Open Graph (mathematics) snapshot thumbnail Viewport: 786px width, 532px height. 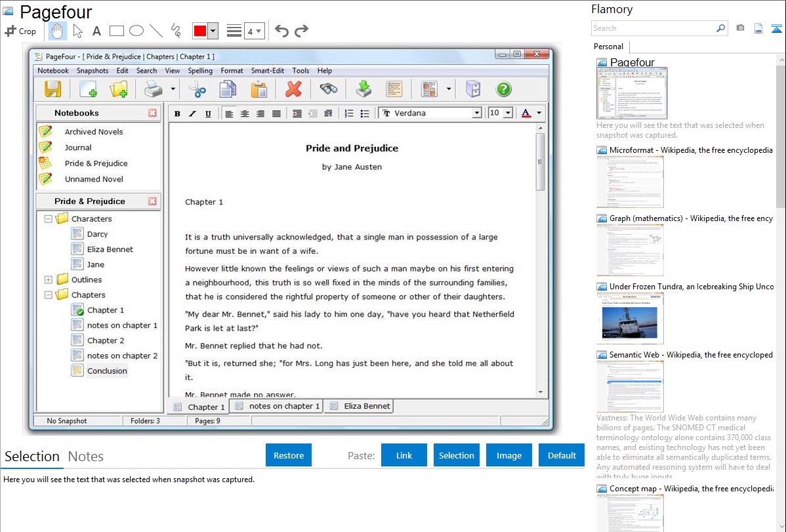coord(630,250)
